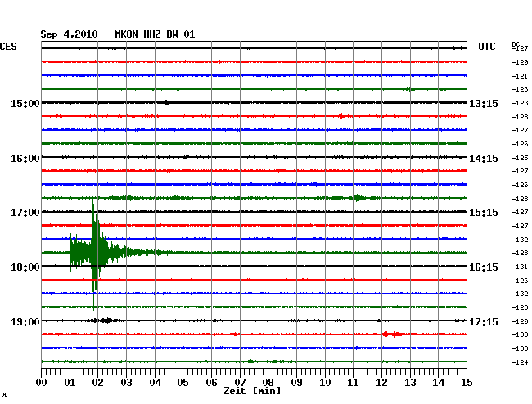
Task: Click the '17:15' UTC time label
Action: (x=484, y=321)
